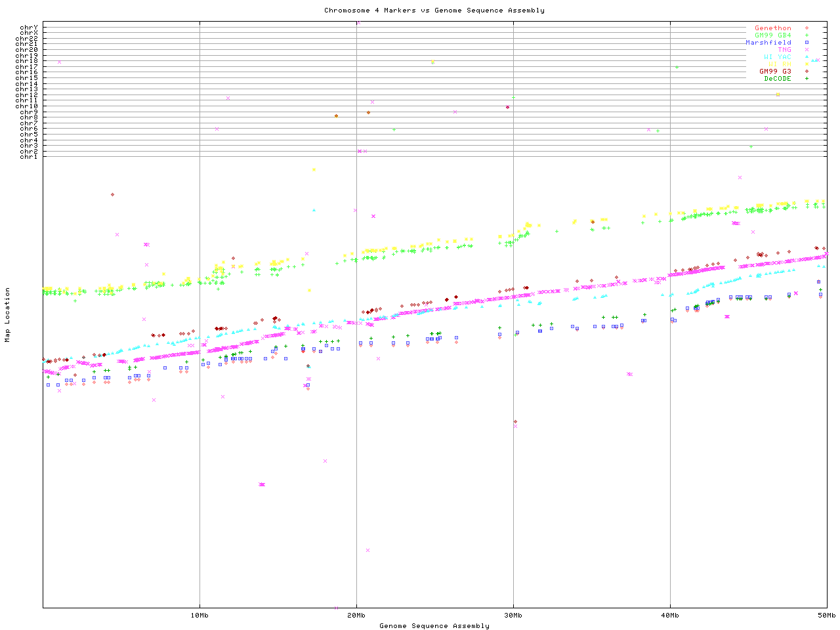Click the 30Mb tick label
The width and height of the screenshot is (840, 630).
click(513, 616)
